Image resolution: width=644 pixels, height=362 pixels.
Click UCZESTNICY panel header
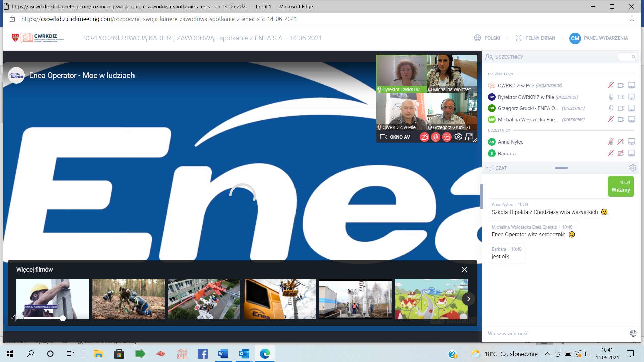click(509, 57)
